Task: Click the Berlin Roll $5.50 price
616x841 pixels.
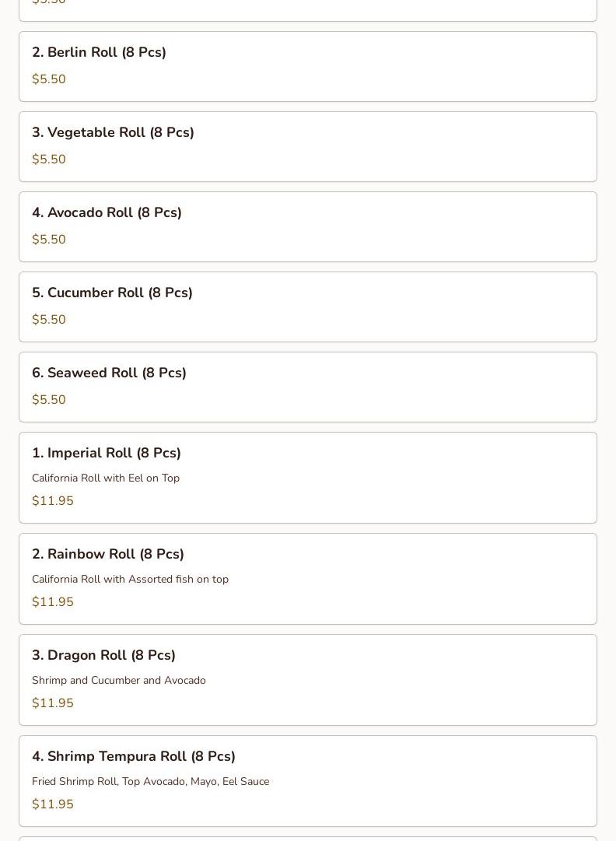Action: click(49, 79)
